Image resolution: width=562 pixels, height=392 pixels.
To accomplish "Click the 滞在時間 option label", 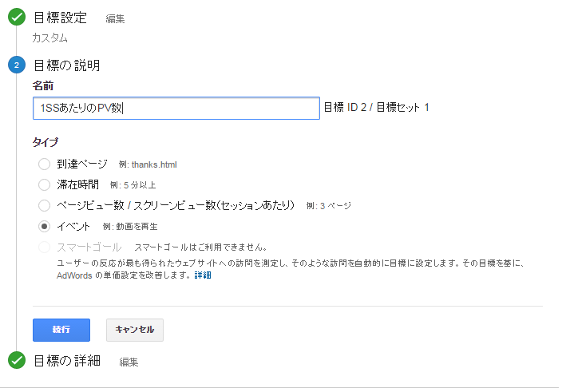I will tap(77, 185).
